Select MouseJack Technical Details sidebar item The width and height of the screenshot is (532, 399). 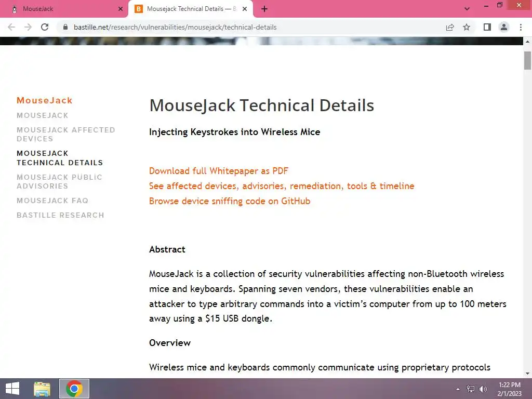pos(60,158)
